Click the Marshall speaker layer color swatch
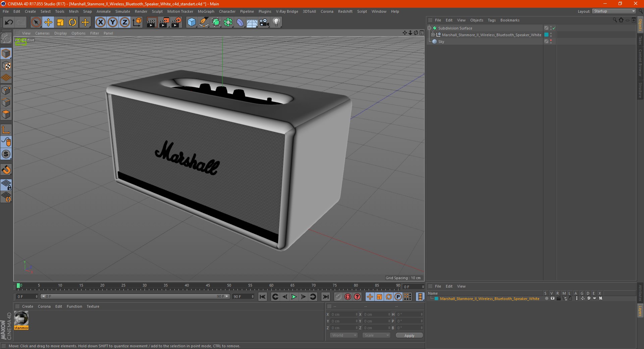 coord(546,35)
